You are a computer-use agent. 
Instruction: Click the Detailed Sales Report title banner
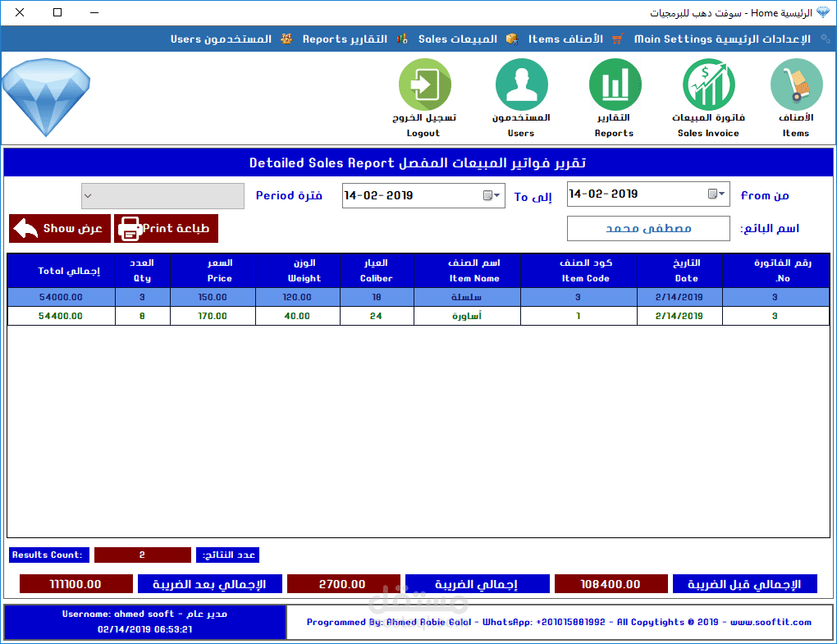point(418,162)
